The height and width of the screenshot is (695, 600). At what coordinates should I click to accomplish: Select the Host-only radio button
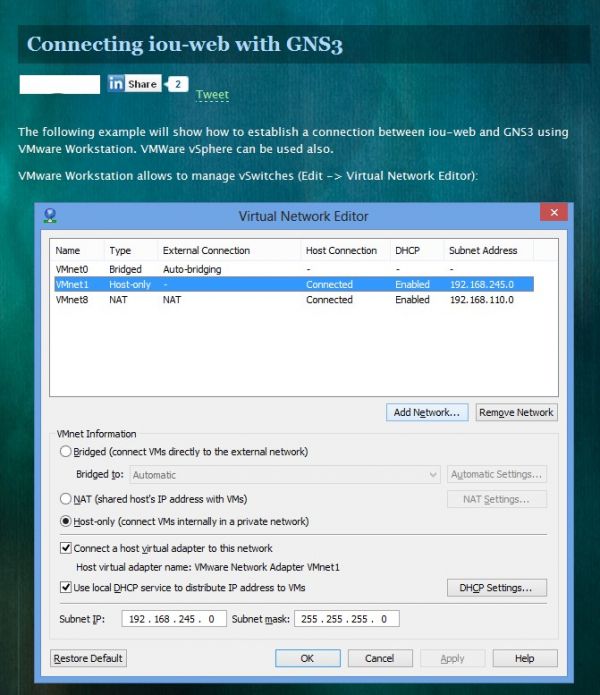[66, 521]
